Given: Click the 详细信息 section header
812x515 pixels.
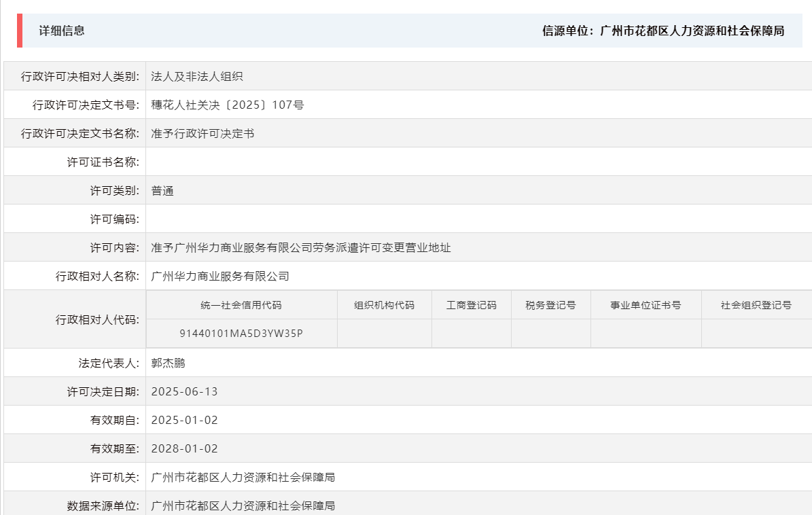Looking at the screenshot, I should click(61, 31).
